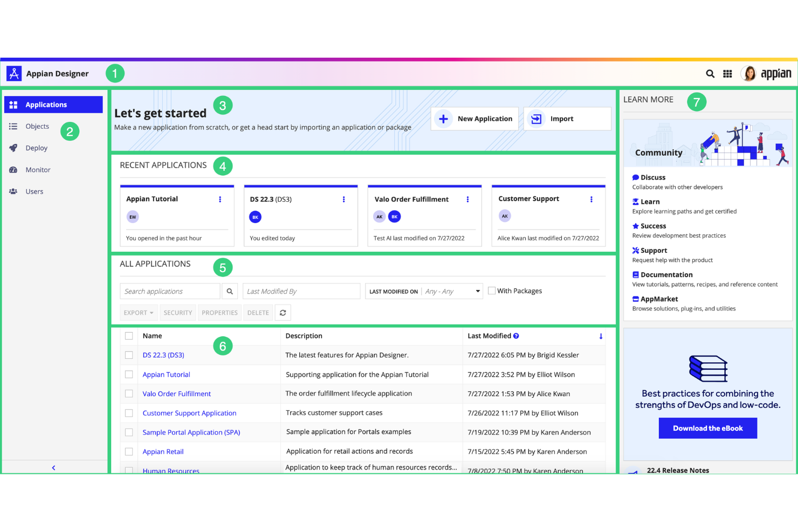Image resolution: width=798 pixels, height=532 pixels.
Task: Click the refresh applications list icon
Action: click(x=283, y=313)
